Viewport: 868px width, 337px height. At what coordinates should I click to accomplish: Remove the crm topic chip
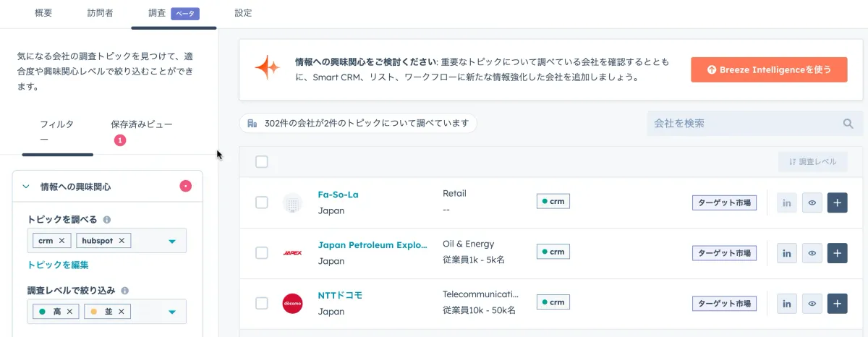point(61,241)
